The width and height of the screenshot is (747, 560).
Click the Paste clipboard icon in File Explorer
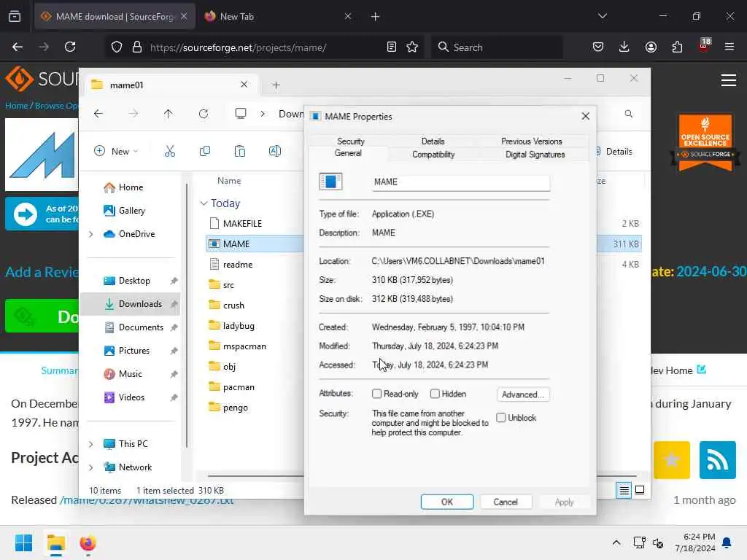coord(239,152)
